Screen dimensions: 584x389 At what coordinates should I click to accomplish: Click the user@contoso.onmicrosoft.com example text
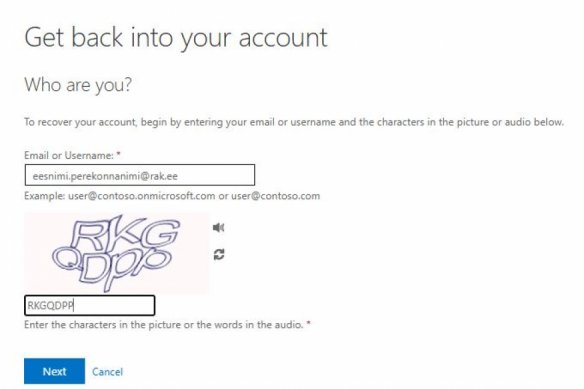pyautogui.click(x=142, y=196)
